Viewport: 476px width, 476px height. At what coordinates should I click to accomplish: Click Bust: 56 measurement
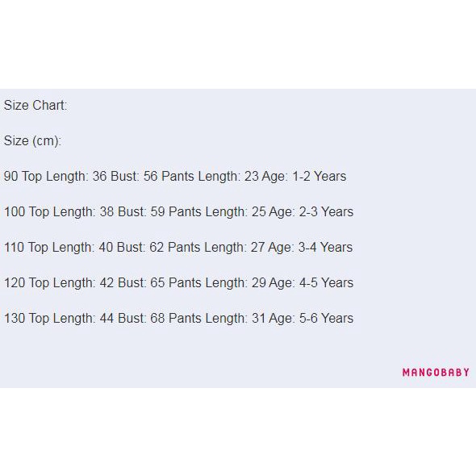point(134,177)
